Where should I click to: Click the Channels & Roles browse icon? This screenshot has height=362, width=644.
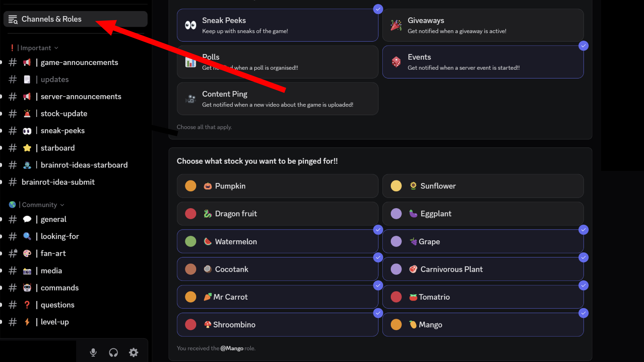pos(13,19)
